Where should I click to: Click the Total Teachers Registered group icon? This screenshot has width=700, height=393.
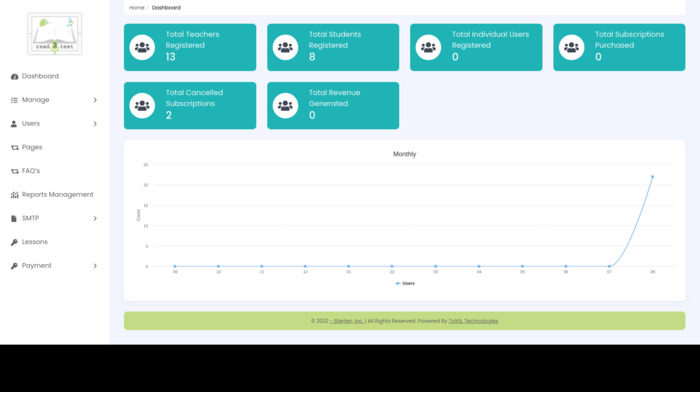142,47
